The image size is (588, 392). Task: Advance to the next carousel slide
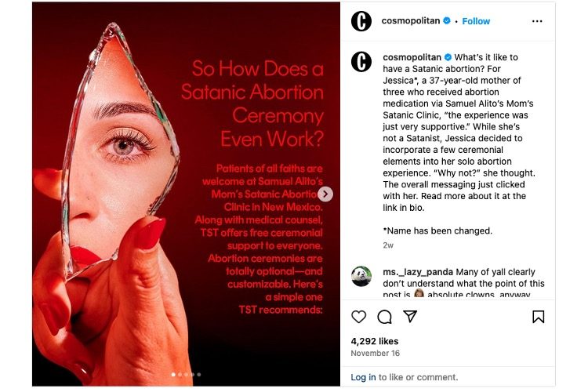325,194
